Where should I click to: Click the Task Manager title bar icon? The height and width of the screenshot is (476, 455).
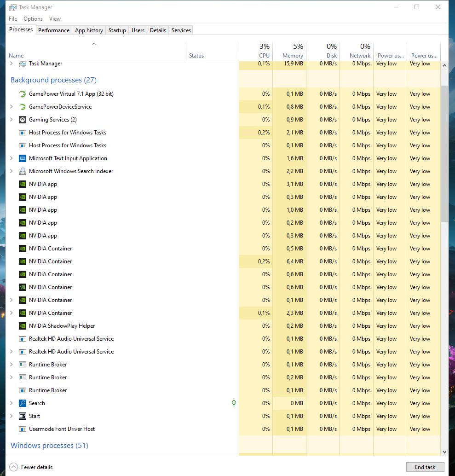[13, 7]
